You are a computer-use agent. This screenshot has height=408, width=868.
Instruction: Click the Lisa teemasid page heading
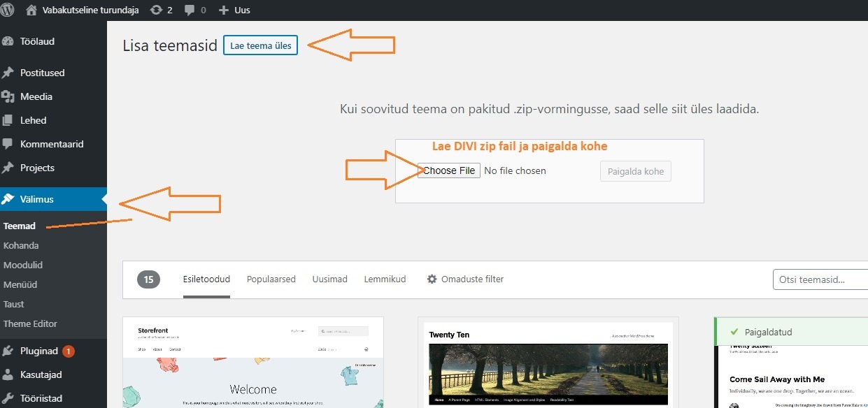(x=170, y=46)
